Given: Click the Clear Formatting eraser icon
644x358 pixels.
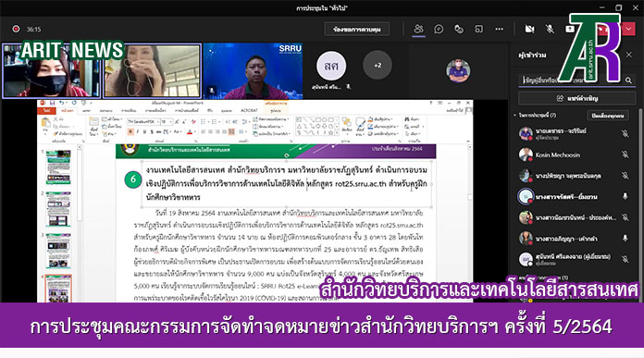Looking at the screenshot, I should click(193, 121).
